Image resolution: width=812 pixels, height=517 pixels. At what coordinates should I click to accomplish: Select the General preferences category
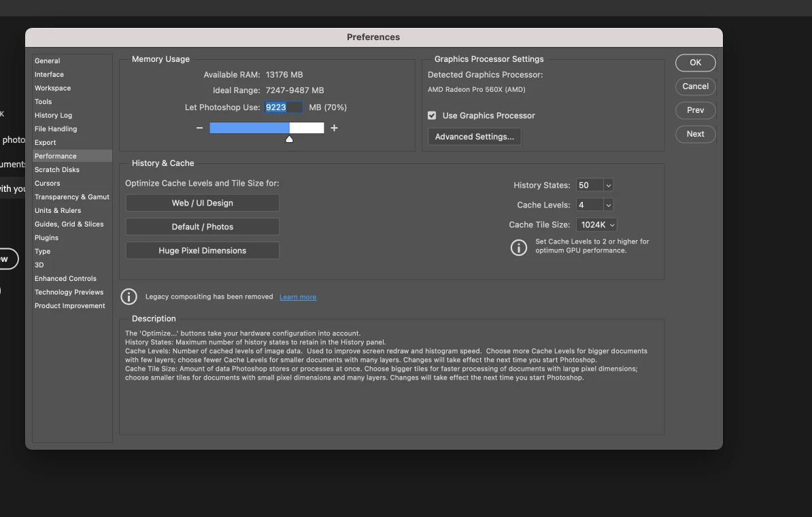pyautogui.click(x=72, y=61)
